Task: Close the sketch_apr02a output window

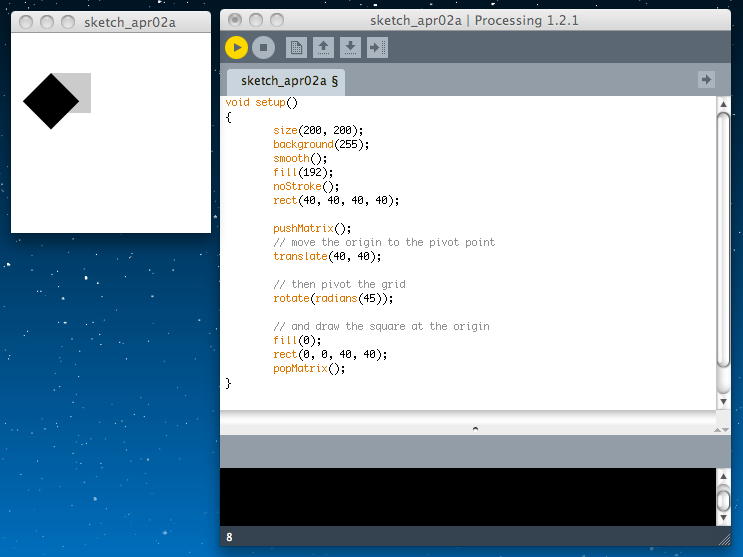Action: (27, 21)
